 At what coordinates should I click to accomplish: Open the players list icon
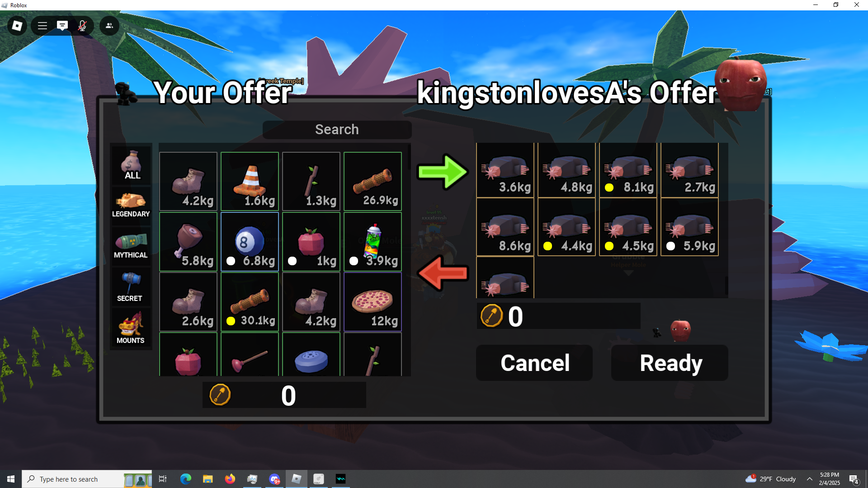click(109, 26)
